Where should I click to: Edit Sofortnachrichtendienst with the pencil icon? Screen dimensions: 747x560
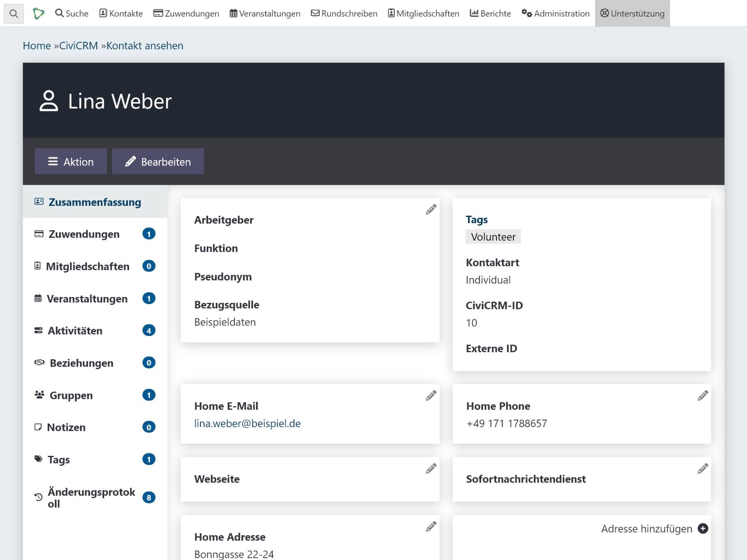(702, 469)
